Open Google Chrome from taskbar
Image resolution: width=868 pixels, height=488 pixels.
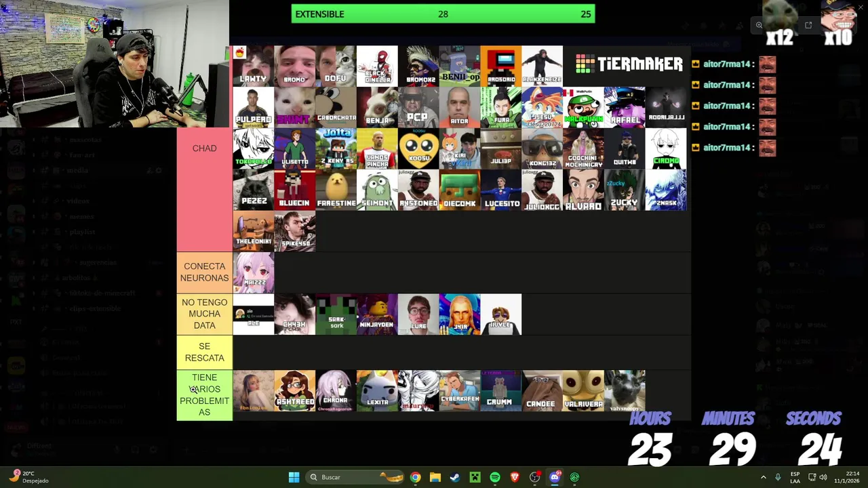click(415, 477)
